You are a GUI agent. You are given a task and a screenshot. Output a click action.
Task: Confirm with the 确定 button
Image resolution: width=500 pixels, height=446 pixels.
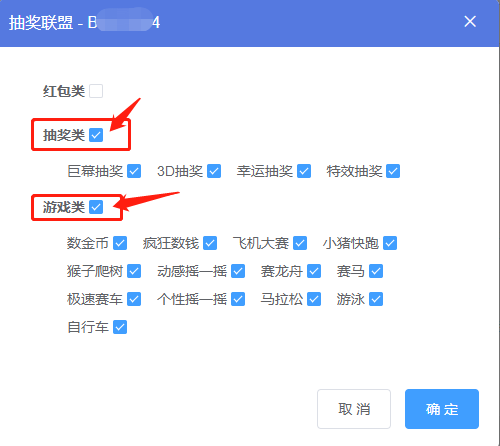[442, 409]
